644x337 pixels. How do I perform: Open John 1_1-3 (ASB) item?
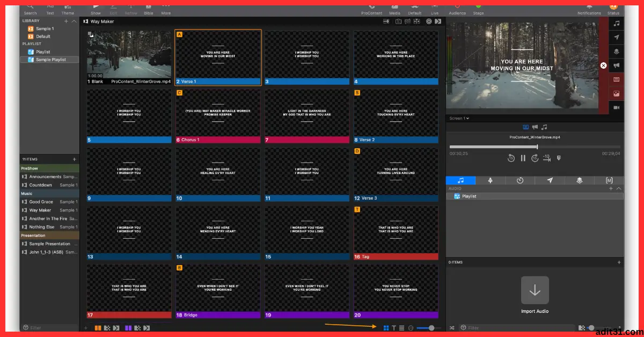[x=49, y=252]
